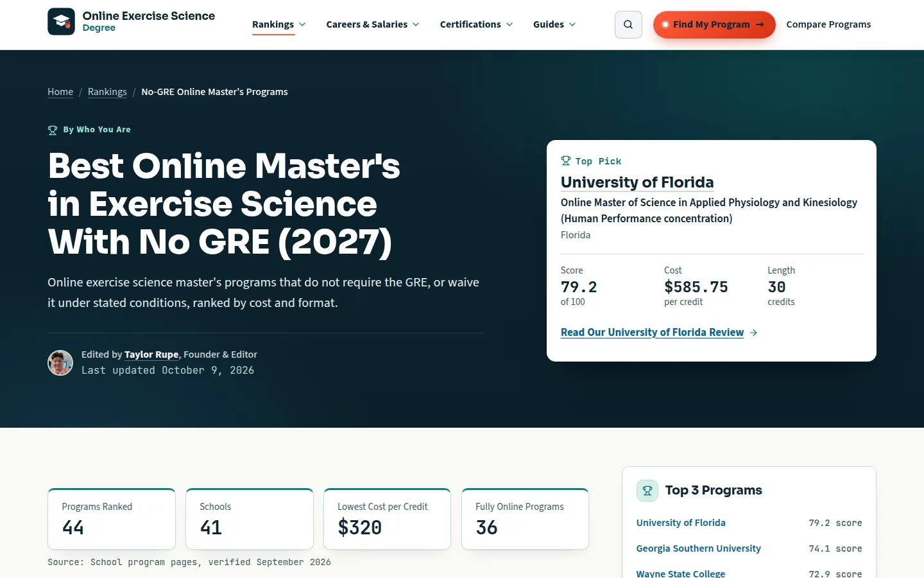Screen dimensions: 924x578
Task: Open the Certifications dropdown
Action: point(477,24)
